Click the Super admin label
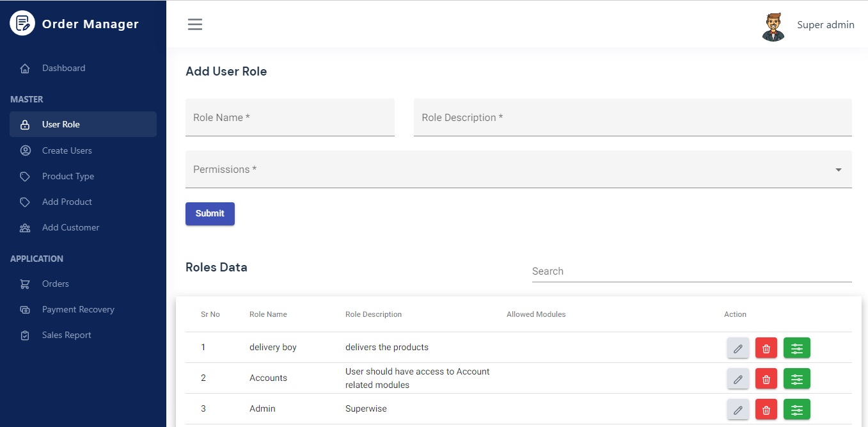 825,24
